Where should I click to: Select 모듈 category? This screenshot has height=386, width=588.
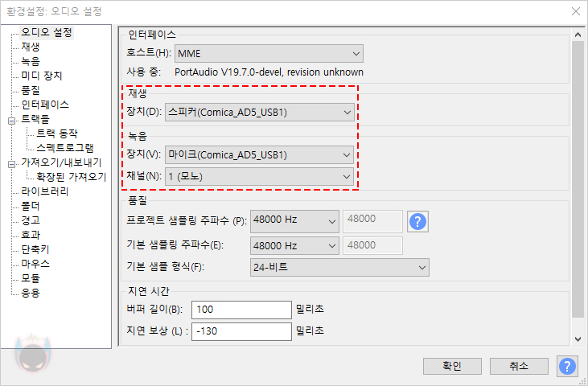point(31,278)
